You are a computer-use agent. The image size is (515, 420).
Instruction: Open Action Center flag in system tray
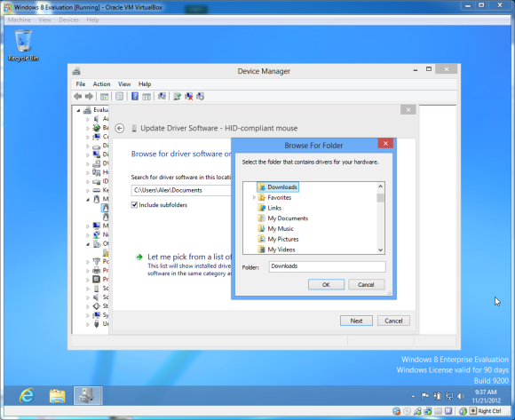point(425,396)
